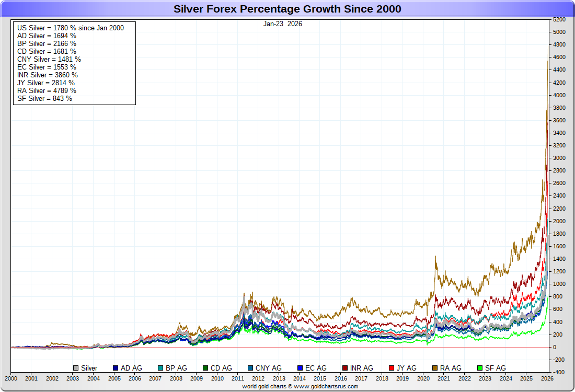Select the 'RA Silver = 4789 %' stats line

[x=47, y=90]
